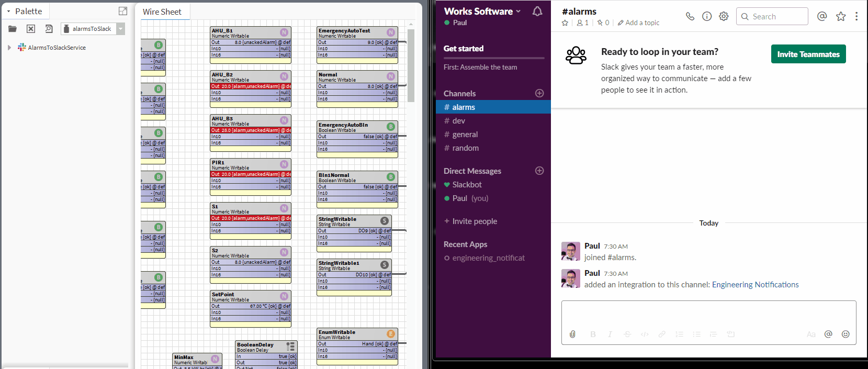This screenshot has width=868, height=369.
Task: Select AlarmsToSlackService in the palette
Action: 52,48
